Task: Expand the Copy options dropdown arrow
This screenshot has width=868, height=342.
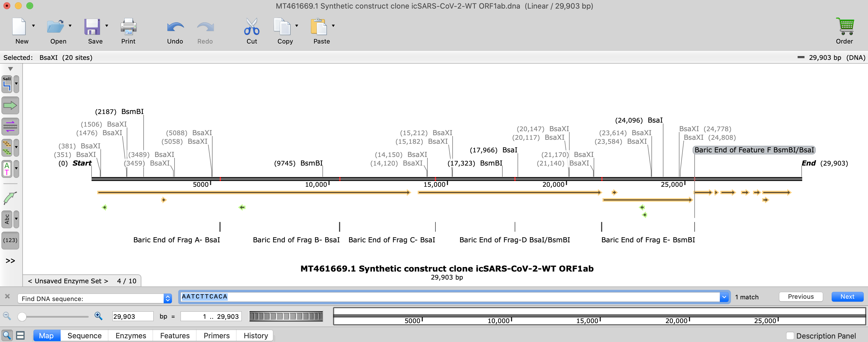Action: coord(296,25)
